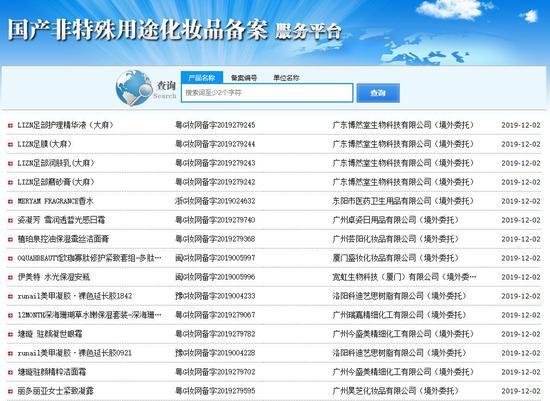The image size is (550, 401).
Task: Click record number 粤G妆网备字2019279740
Action: [215, 220]
